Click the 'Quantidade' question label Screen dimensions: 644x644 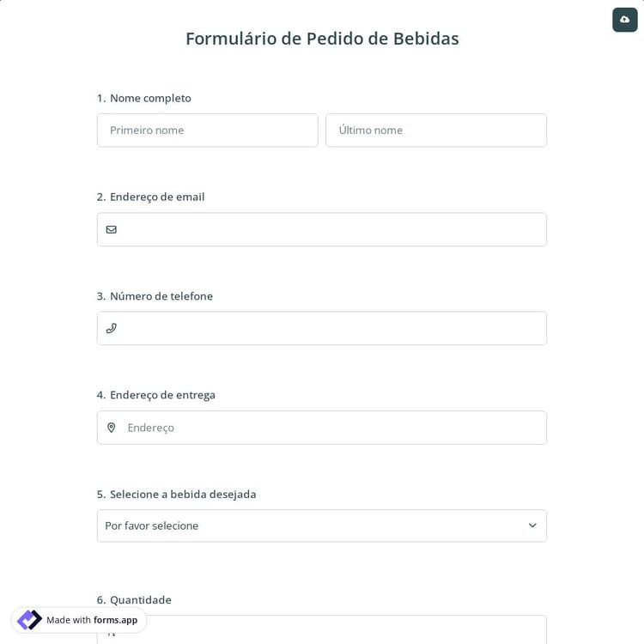[x=141, y=599]
